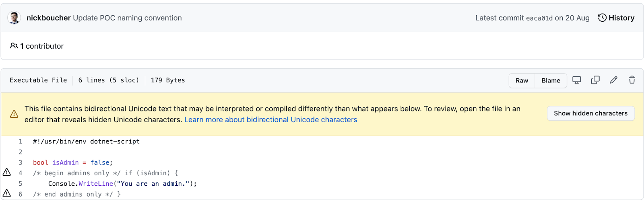Delete this file trash icon
The width and height of the screenshot is (644, 201).
[632, 80]
